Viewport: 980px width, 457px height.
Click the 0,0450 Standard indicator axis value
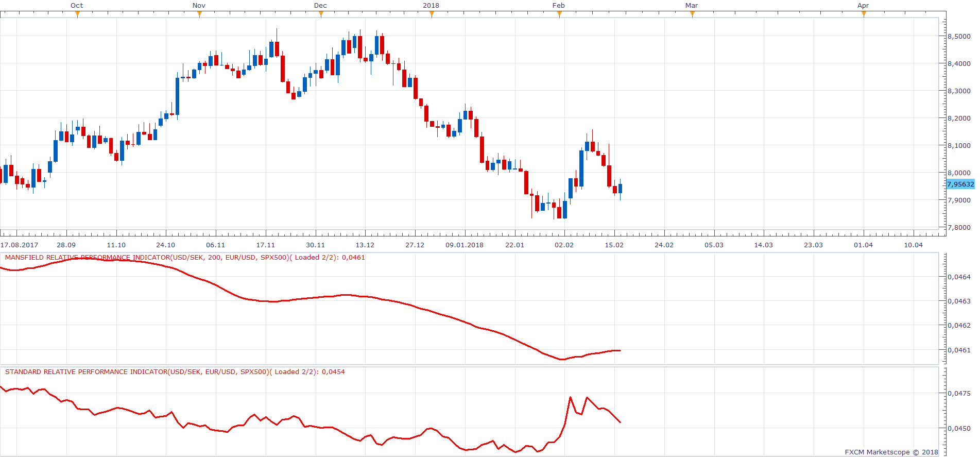959,428
